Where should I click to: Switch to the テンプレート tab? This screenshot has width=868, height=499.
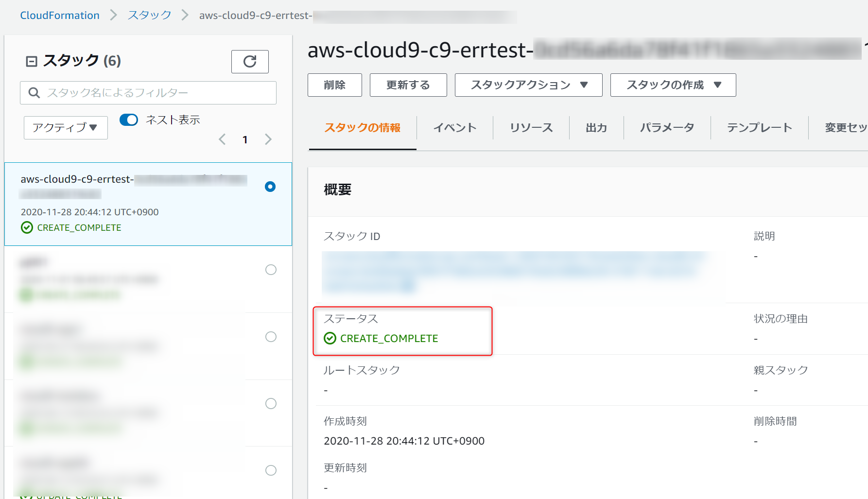(759, 128)
